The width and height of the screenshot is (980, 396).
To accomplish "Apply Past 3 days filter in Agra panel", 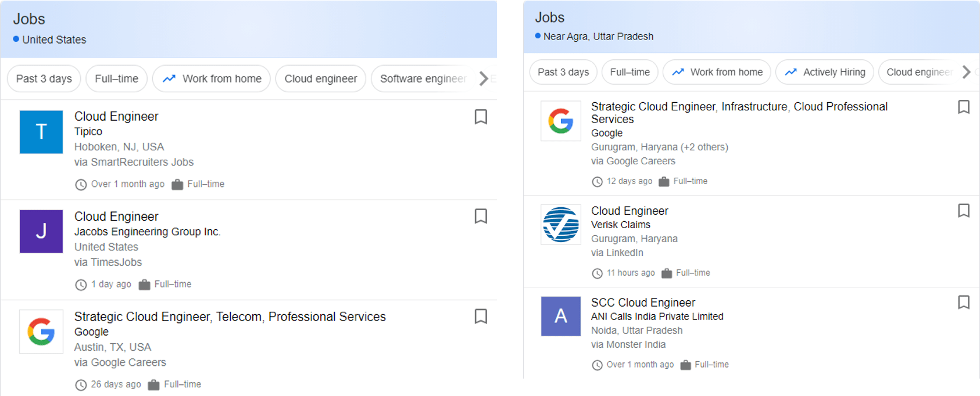I will click(563, 72).
